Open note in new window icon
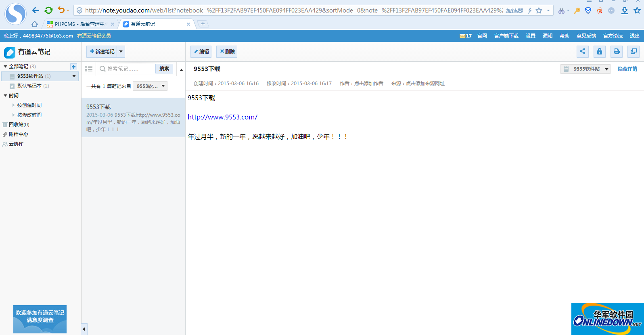644x335 pixels. click(x=633, y=51)
